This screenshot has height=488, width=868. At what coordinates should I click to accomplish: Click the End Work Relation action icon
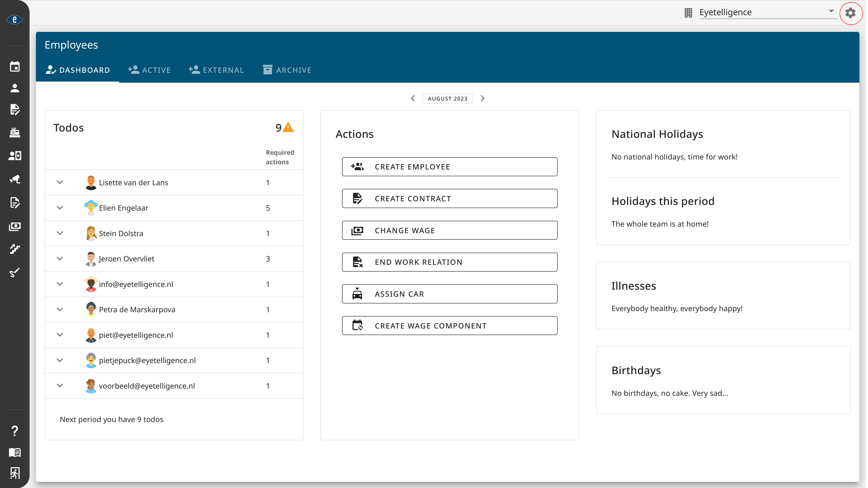358,262
